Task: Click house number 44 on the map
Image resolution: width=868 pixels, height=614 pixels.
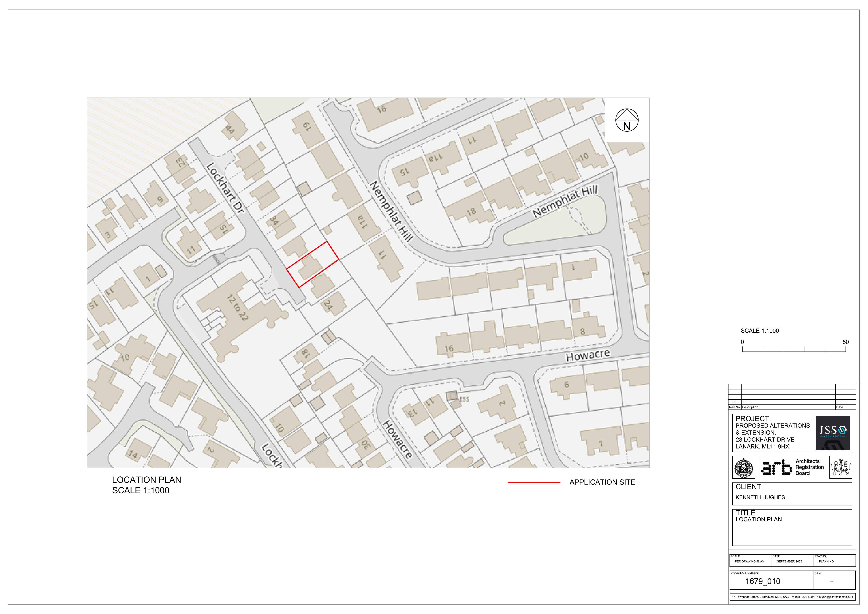Action: [230, 131]
